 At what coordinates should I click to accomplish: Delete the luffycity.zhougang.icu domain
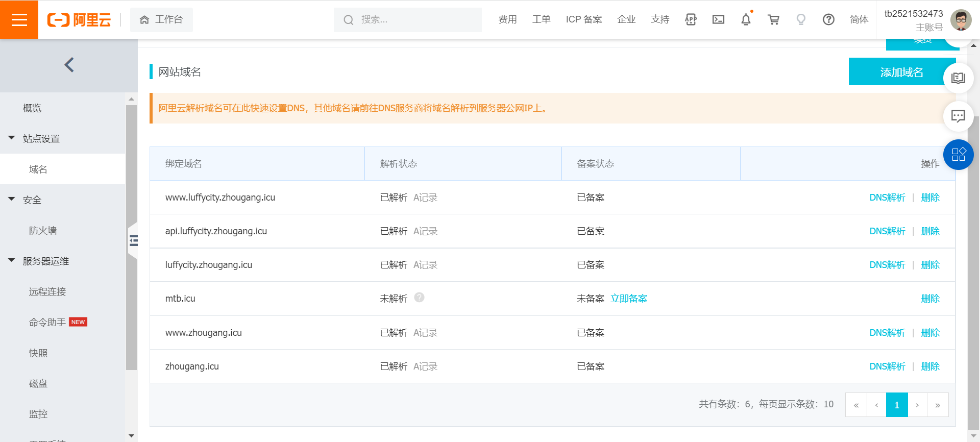(930, 265)
